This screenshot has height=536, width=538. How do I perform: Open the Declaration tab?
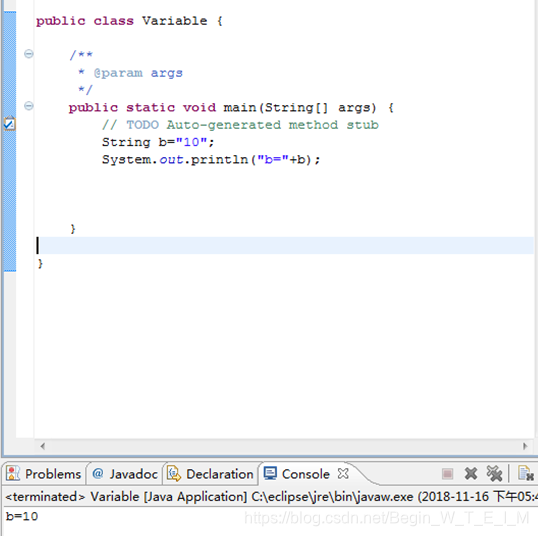tap(211, 474)
